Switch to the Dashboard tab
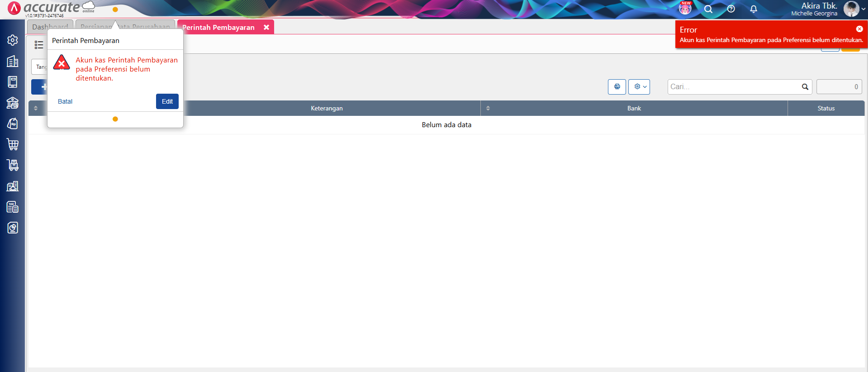This screenshot has height=372, width=868. tap(50, 27)
